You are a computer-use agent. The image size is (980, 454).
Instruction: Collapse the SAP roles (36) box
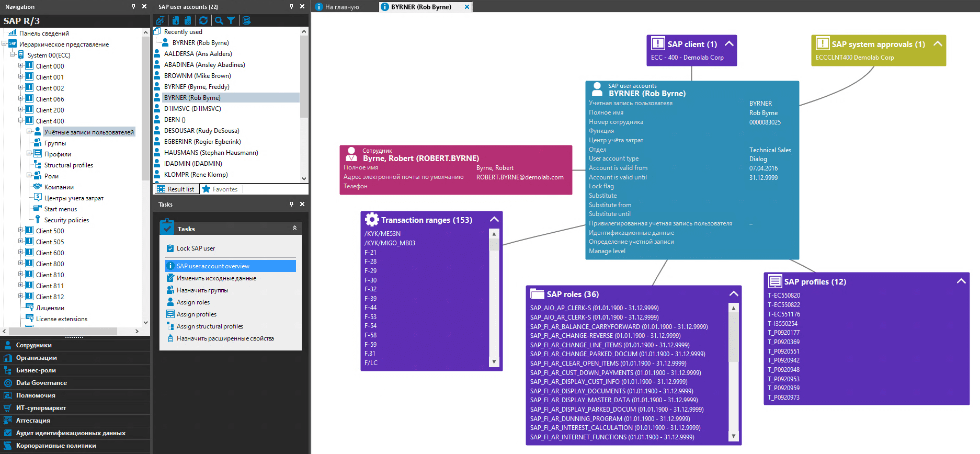[734, 293]
